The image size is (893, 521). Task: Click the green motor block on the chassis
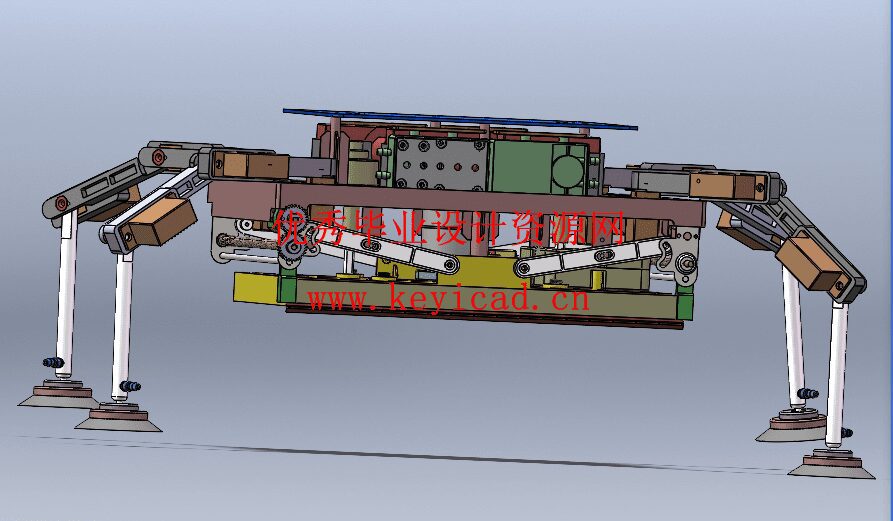tap(539, 167)
